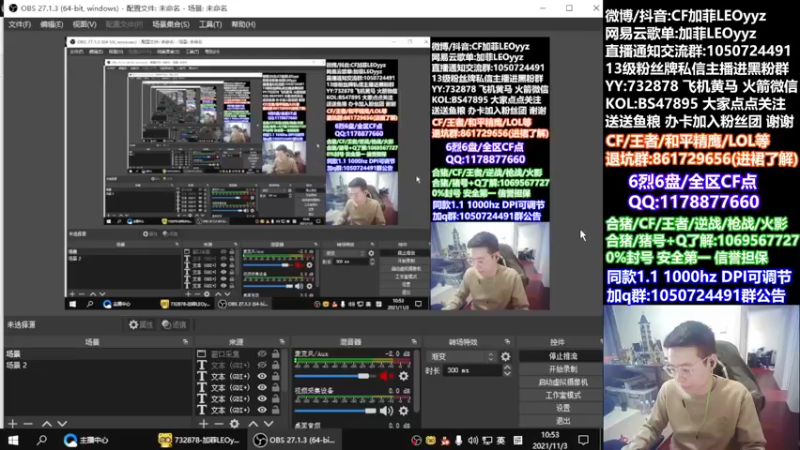This screenshot has width=800, height=450.
Task: Open the 工具(T) menu
Action: tap(210, 24)
